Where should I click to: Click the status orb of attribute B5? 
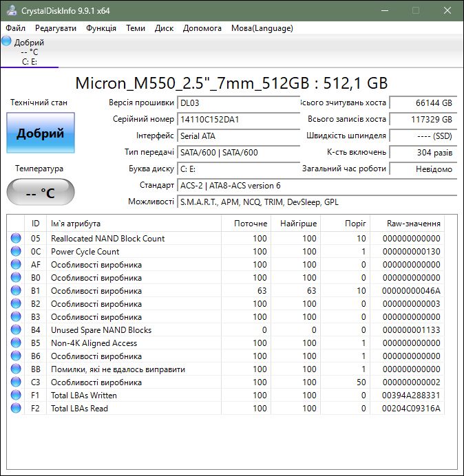[x=16, y=343]
